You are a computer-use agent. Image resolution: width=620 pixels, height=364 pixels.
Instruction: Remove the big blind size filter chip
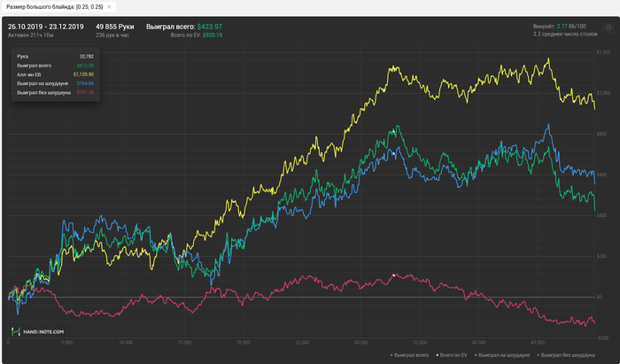(109, 7)
